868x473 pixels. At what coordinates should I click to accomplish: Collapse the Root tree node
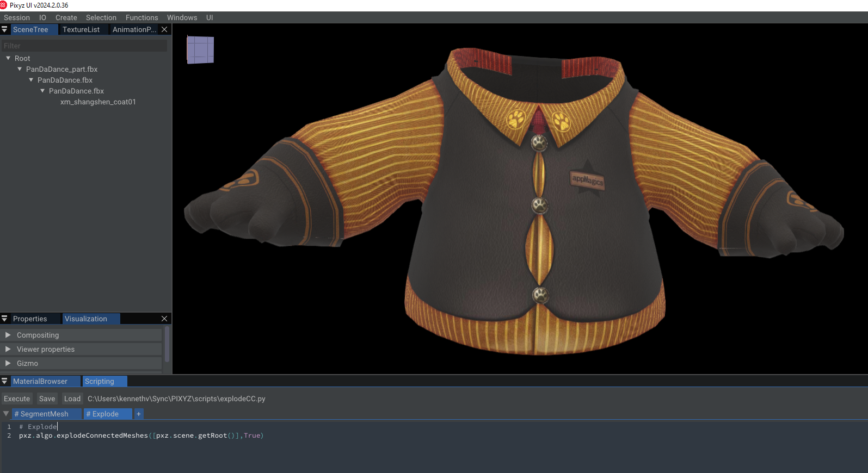point(8,58)
